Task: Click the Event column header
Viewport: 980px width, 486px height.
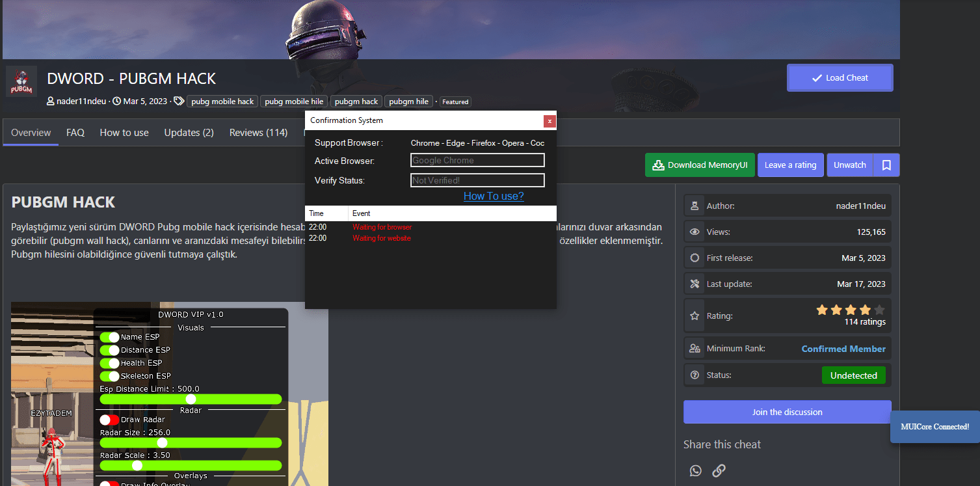Action: (x=453, y=213)
